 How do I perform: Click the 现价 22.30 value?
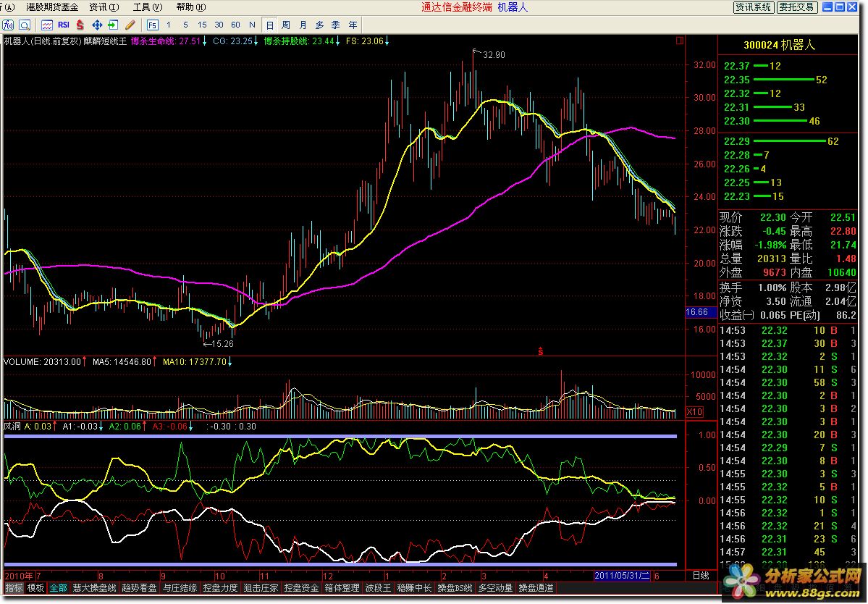pos(772,217)
